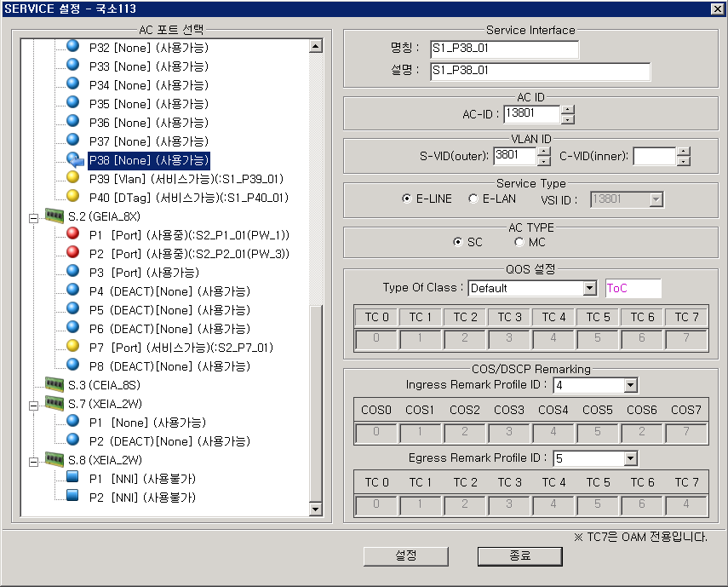Decrement the C-VID(inner) spinner
The height and width of the screenshot is (587, 728).
(684, 161)
